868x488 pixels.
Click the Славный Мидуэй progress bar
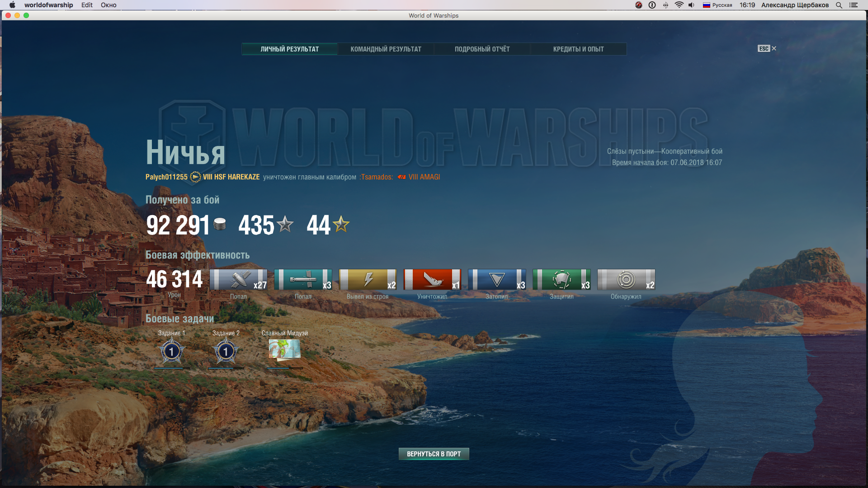[284, 368]
